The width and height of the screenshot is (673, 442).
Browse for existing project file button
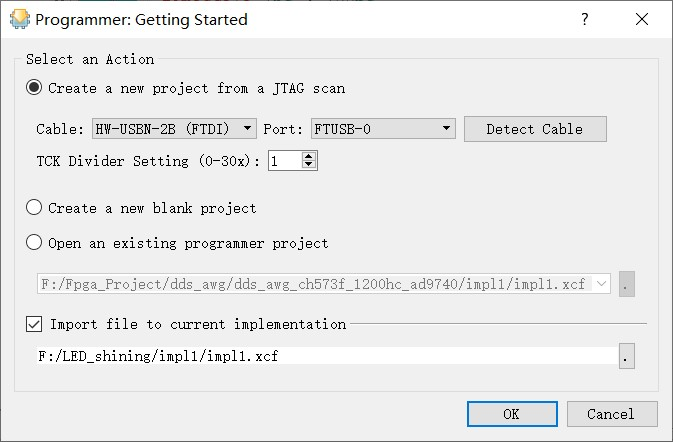627,284
